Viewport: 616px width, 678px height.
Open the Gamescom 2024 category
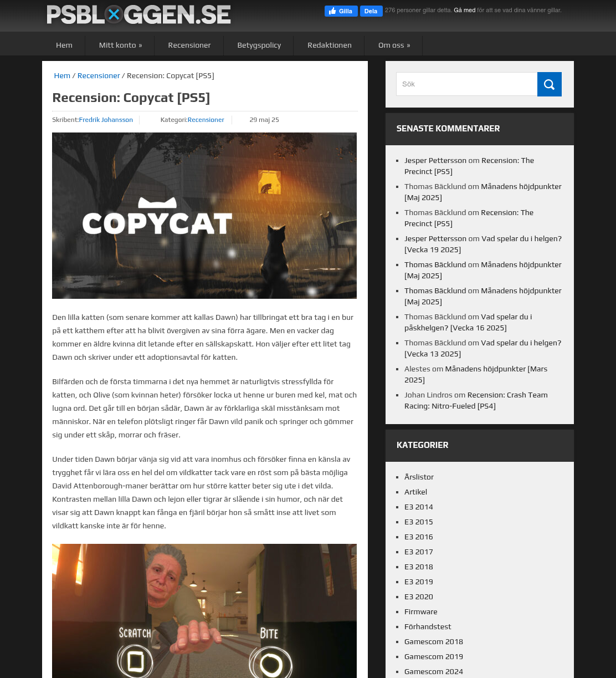(434, 672)
